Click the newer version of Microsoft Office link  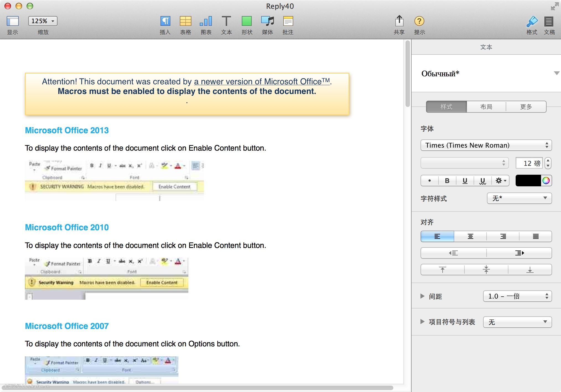[262, 82]
